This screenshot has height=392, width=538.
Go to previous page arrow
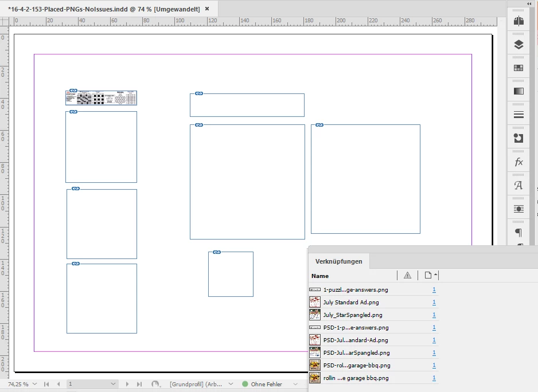[x=59, y=384]
